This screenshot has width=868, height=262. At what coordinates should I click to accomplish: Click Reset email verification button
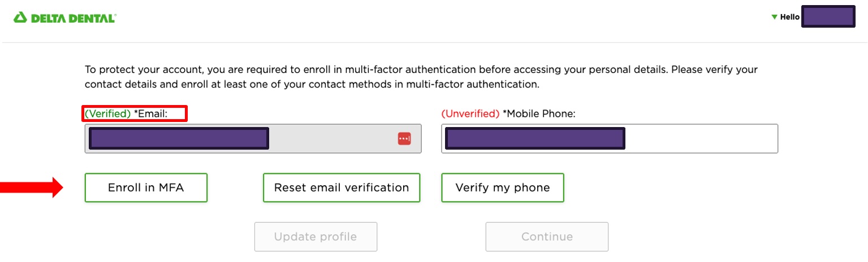341,187
